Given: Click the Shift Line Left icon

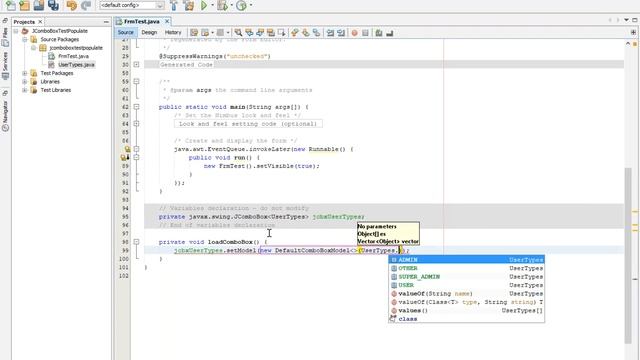Looking at the screenshot, I should (330, 33).
